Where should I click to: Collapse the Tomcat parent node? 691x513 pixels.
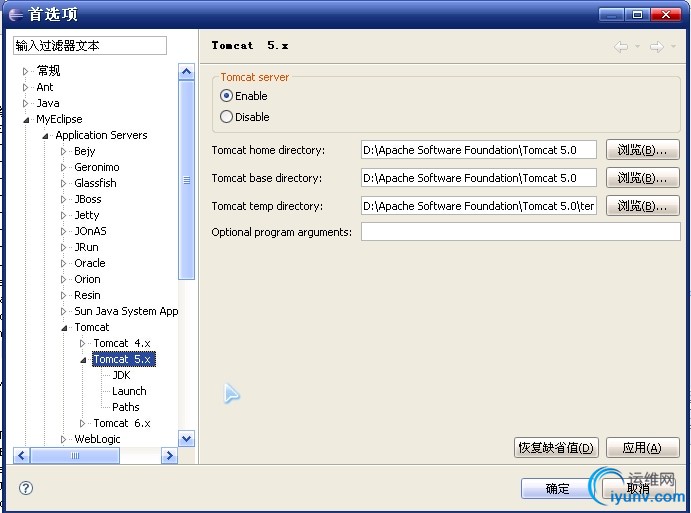click(64, 327)
